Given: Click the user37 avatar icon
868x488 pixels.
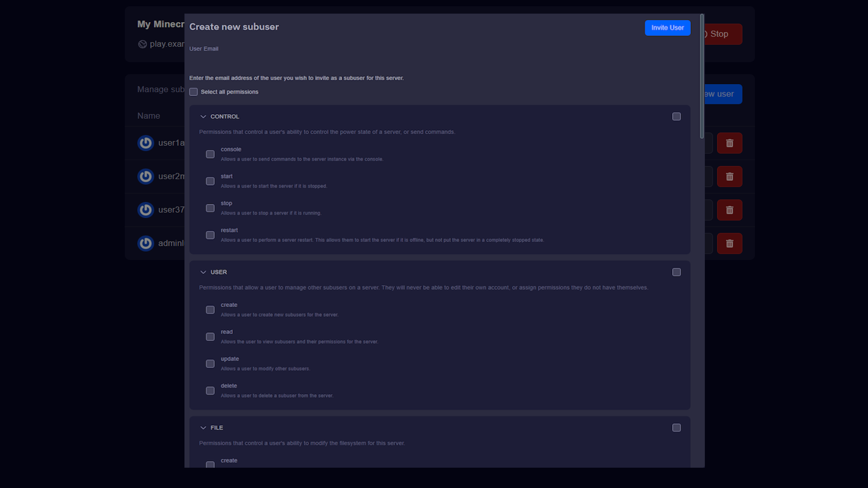Looking at the screenshot, I should (146, 210).
